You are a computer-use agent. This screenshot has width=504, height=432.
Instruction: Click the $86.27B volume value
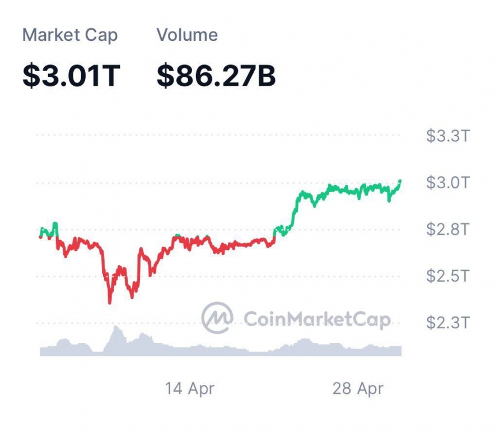click(216, 76)
